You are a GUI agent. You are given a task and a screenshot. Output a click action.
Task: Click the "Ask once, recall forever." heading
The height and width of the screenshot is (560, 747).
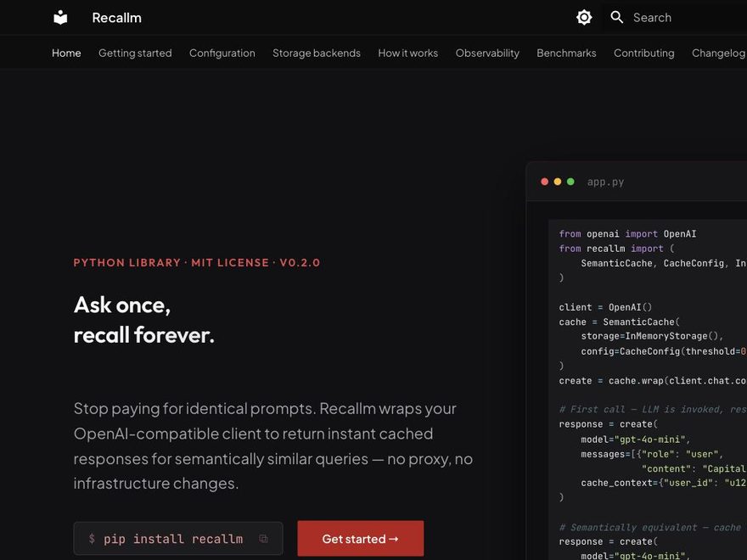click(143, 320)
